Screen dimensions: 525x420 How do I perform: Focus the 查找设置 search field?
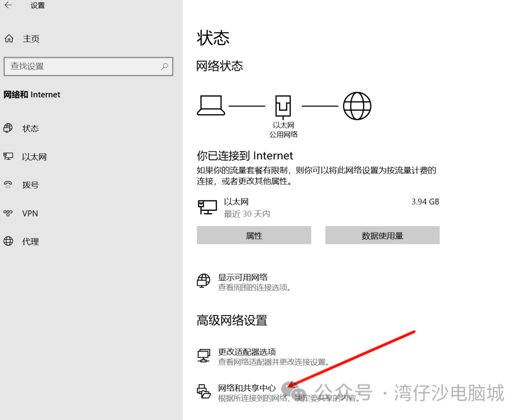tap(83, 67)
